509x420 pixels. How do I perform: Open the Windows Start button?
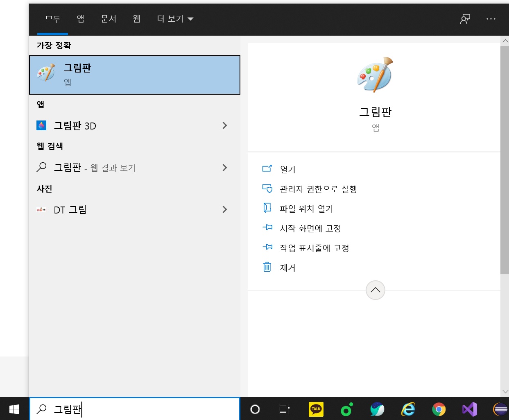(x=14, y=409)
